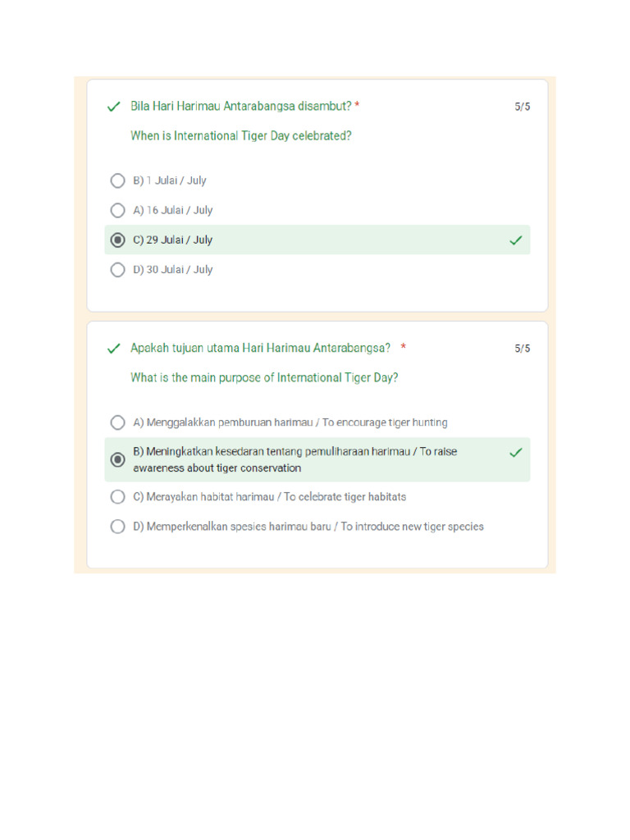Click green check icon beside "Bila Hari Harimau" question

pos(114,107)
